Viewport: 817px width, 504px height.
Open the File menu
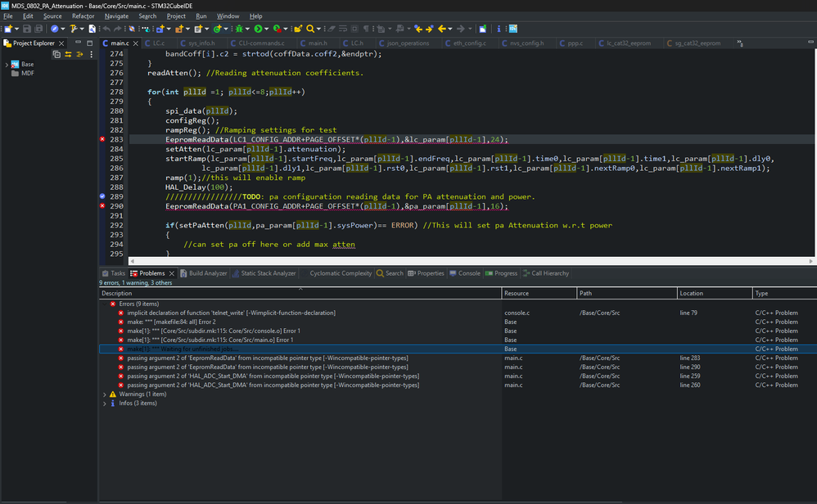(x=8, y=16)
